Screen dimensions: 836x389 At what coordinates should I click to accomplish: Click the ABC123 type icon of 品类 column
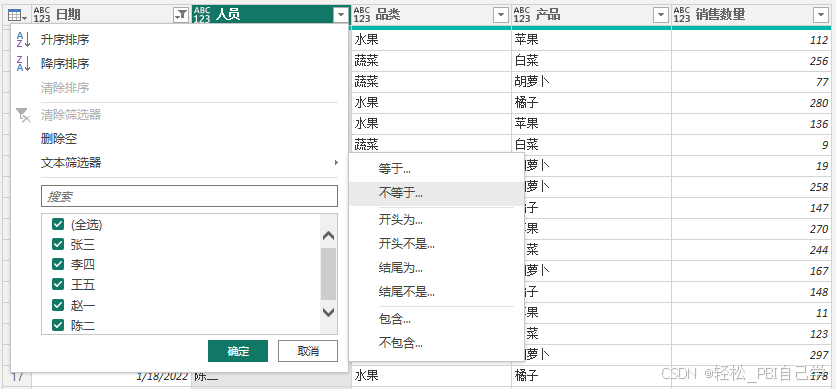(x=361, y=15)
